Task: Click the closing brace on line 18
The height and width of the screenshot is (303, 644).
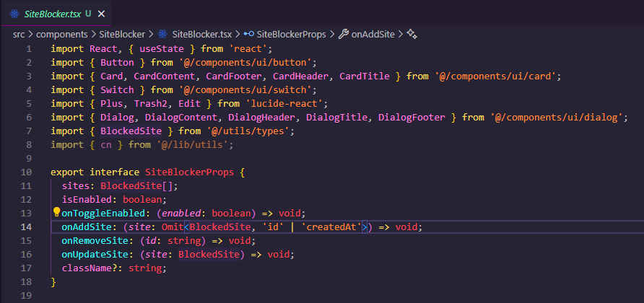Action: (x=53, y=281)
